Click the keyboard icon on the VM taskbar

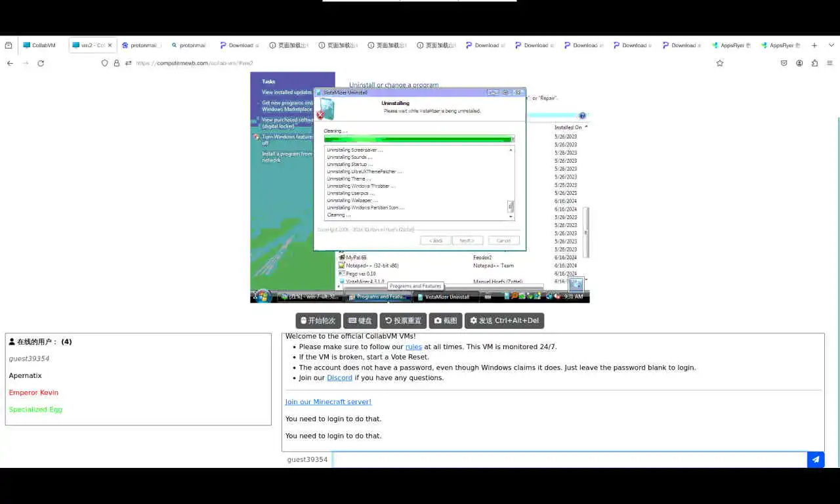pyautogui.click(x=488, y=297)
